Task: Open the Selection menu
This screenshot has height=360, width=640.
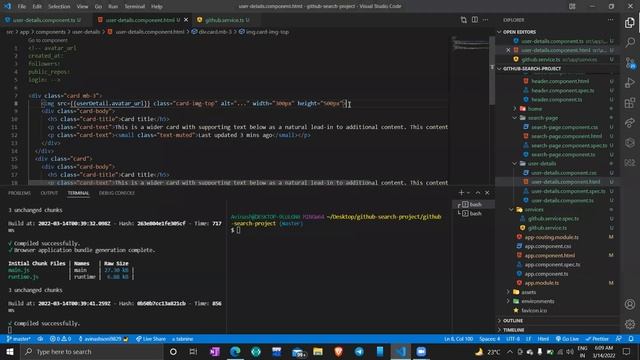Action: [x=59, y=6]
